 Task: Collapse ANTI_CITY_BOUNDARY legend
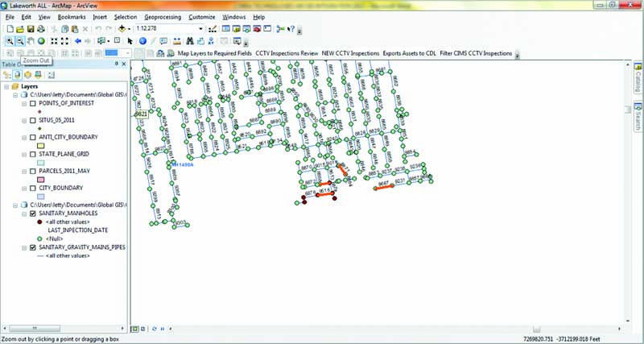pos(24,137)
